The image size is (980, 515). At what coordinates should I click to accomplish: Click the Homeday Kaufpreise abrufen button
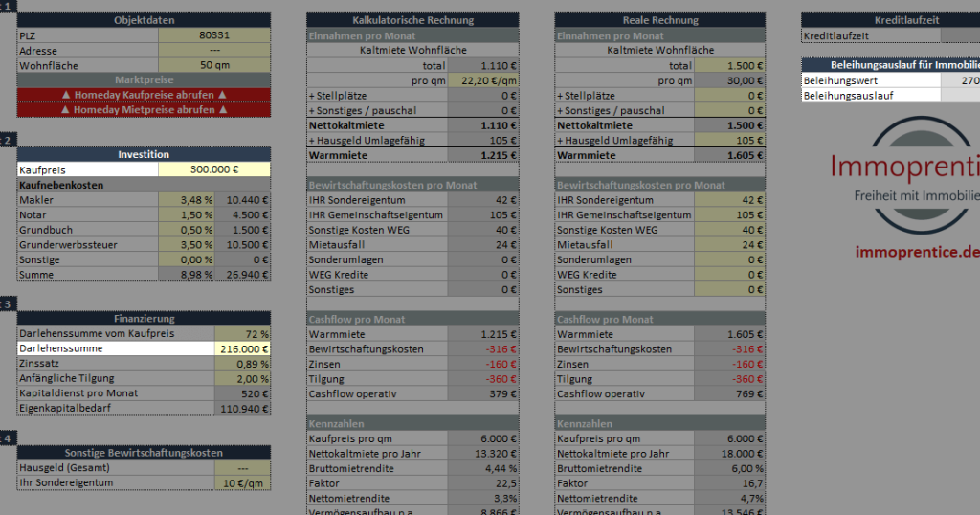(144, 95)
